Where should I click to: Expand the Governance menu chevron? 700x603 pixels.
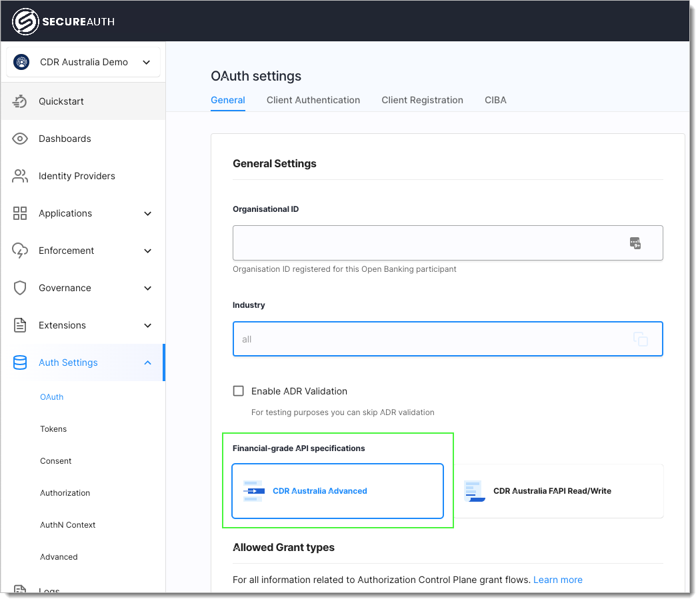pos(148,288)
